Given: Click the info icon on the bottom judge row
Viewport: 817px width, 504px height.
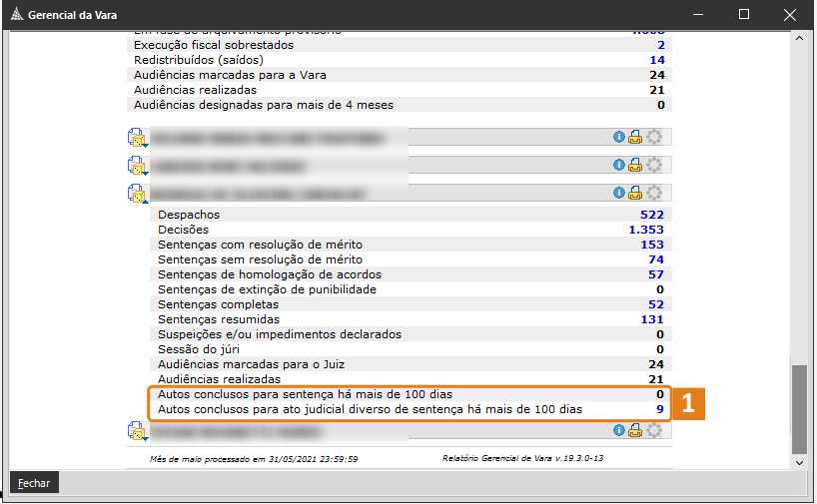Looking at the screenshot, I should [x=619, y=431].
